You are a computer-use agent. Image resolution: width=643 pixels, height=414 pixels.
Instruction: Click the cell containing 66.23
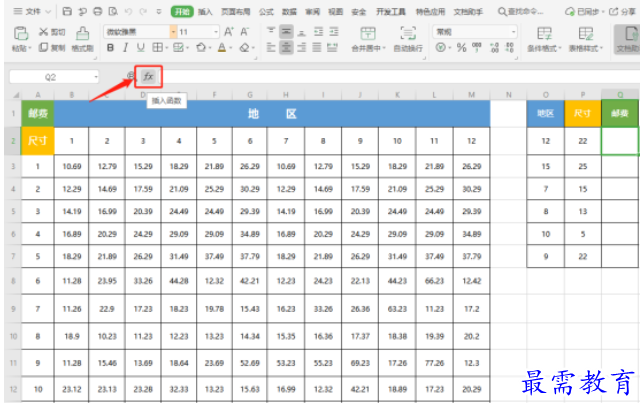point(434,281)
